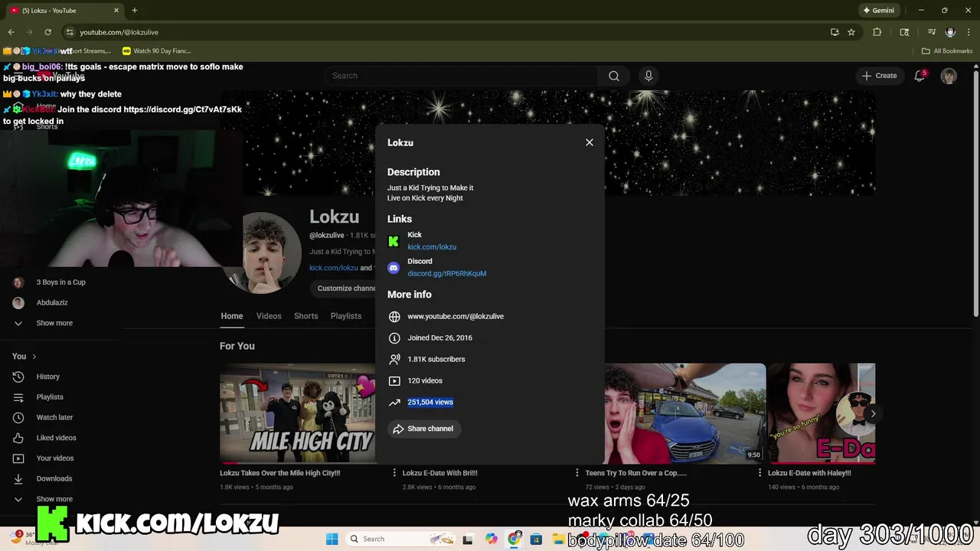This screenshot has height=551, width=980.
Task: Open the All Bookmarks folder
Action: click(947, 51)
